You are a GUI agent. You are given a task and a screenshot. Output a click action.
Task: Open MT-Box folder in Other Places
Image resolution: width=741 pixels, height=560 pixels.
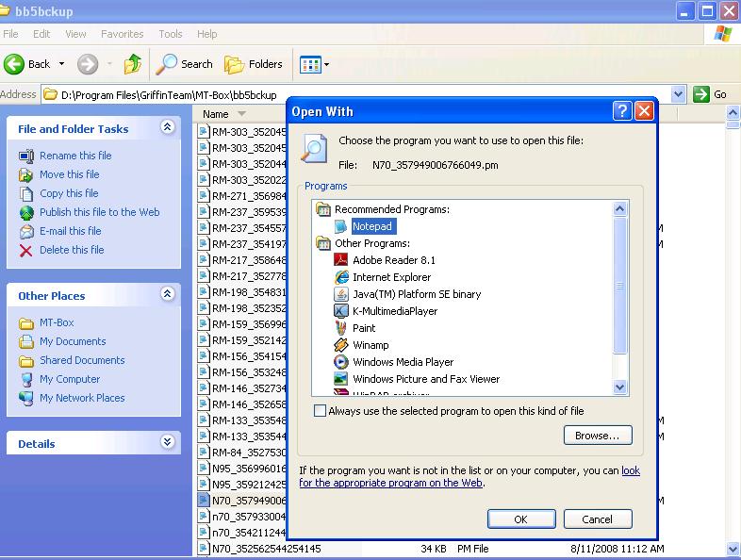pos(57,322)
